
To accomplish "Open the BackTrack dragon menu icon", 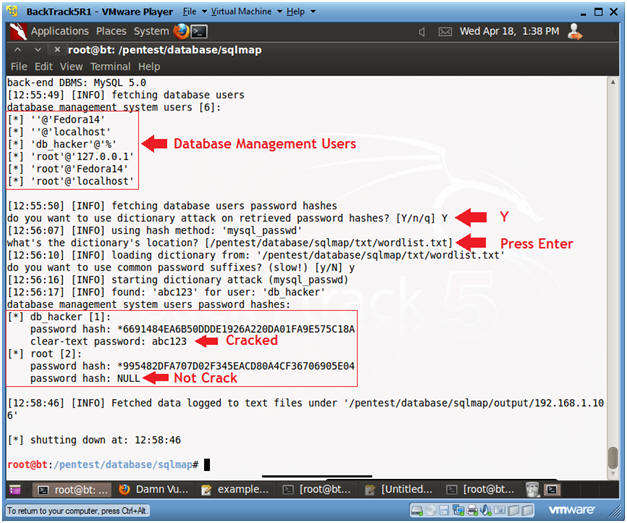I will click(18, 31).
